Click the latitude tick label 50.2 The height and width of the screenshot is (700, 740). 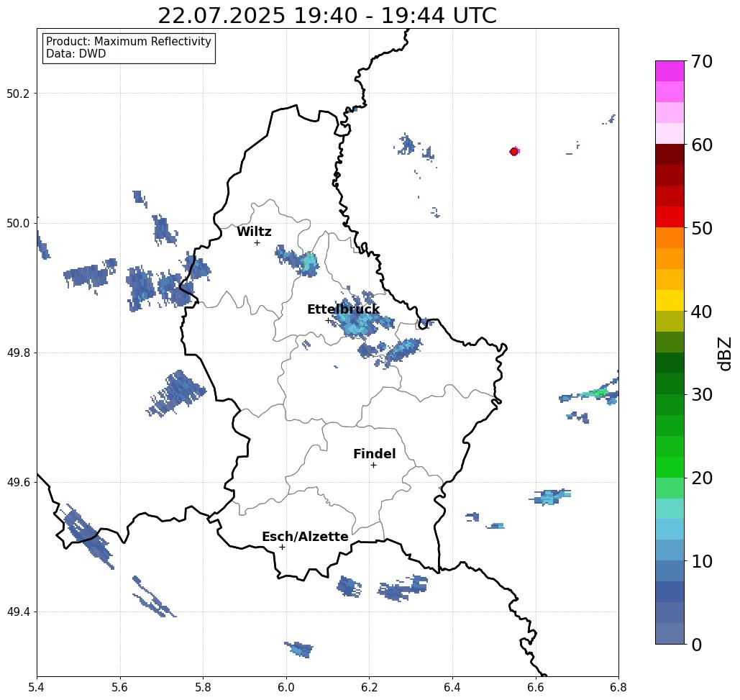(18, 94)
